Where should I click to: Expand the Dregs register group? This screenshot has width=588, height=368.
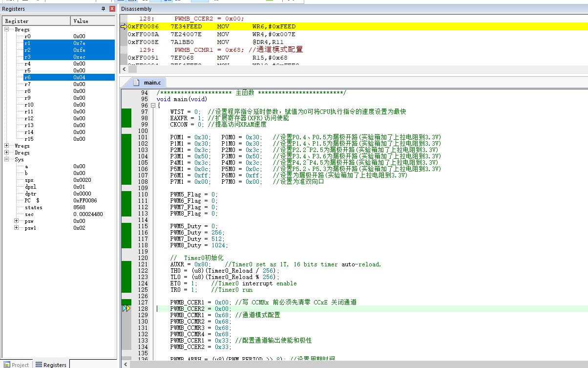point(7,152)
